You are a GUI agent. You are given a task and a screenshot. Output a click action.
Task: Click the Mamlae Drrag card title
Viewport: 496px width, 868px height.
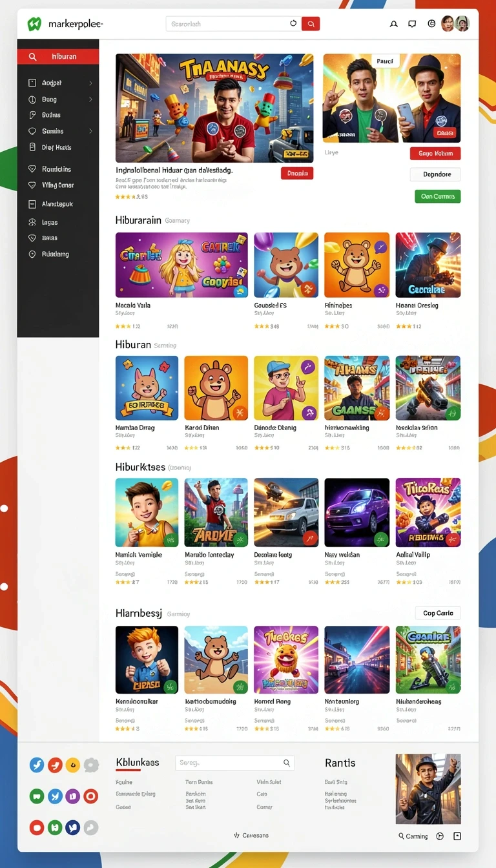[x=135, y=428]
